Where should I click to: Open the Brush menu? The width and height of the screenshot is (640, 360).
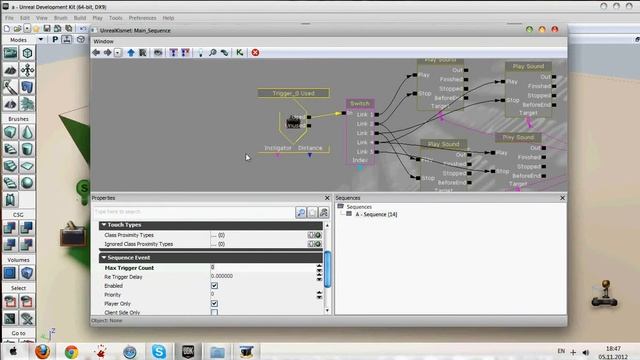pos(60,18)
